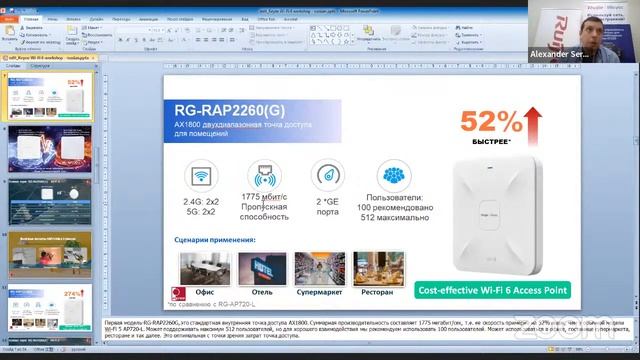Open the Arrange (Упорядочить) dropdown
The image size is (640, 360).
[x=369, y=34]
